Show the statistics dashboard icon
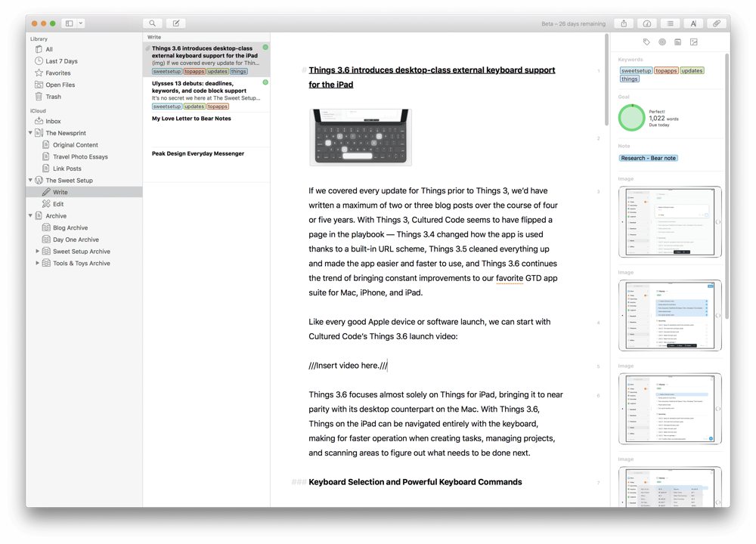 click(647, 23)
